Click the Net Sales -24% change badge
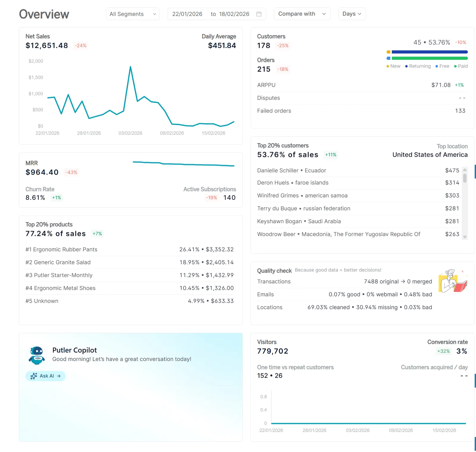Screen dimensions: 476x452 (x=81, y=45)
